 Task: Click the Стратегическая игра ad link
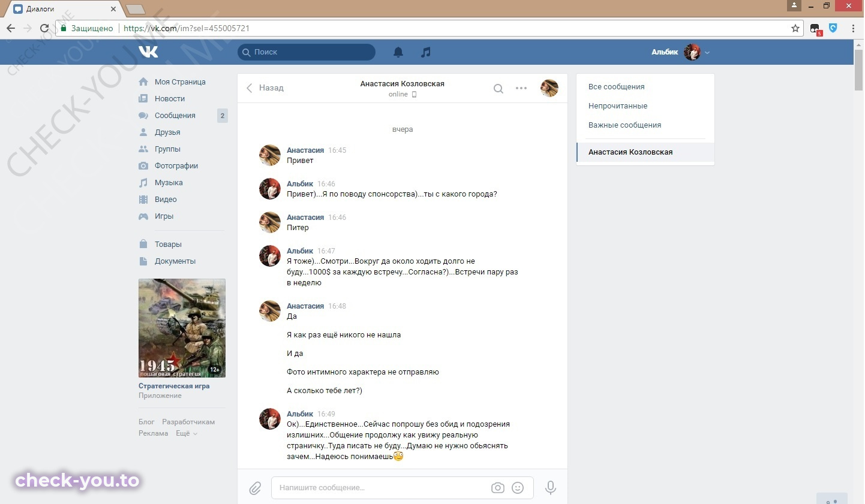[x=174, y=386]
